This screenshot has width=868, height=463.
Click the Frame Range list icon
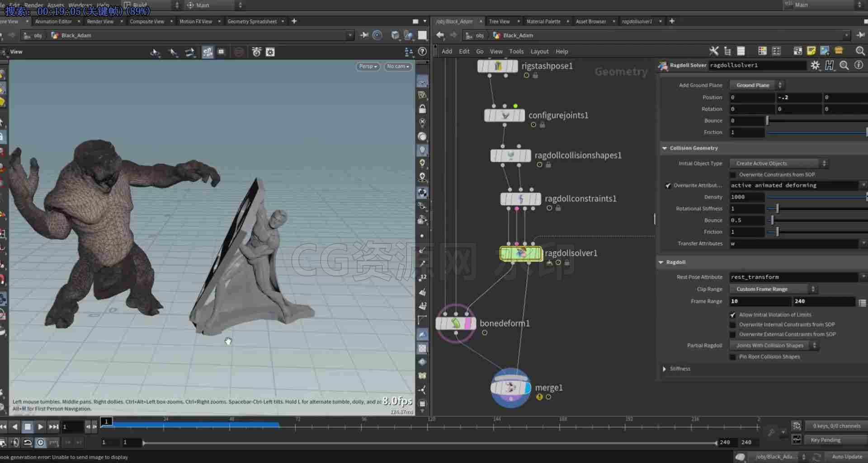(x=862, y=302)
